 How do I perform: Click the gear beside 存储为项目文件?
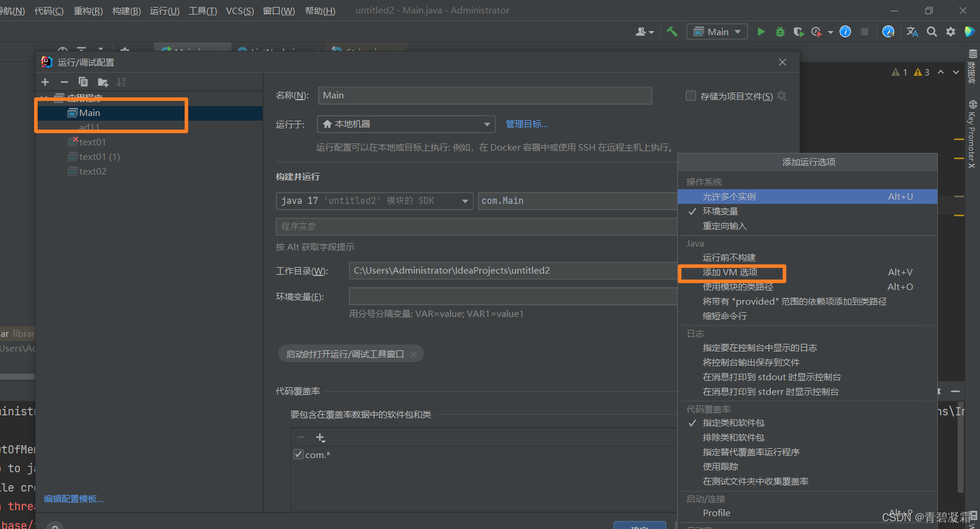[782, 96]
